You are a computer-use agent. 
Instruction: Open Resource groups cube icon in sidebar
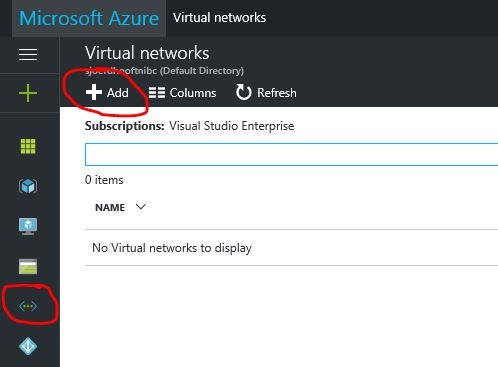pyautogui.click(x=28, y=186)
